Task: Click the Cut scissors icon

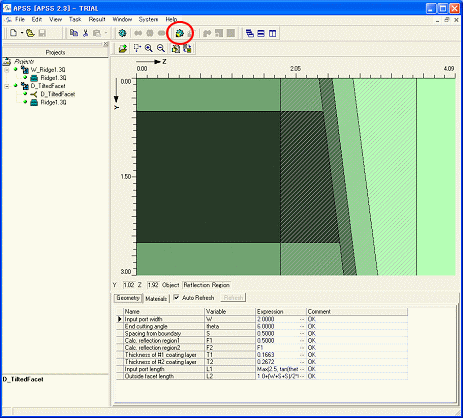Action: 86,33
